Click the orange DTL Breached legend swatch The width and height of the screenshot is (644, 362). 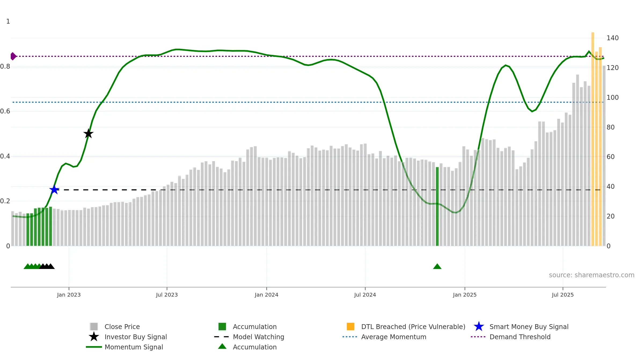(x=350, y=327)
